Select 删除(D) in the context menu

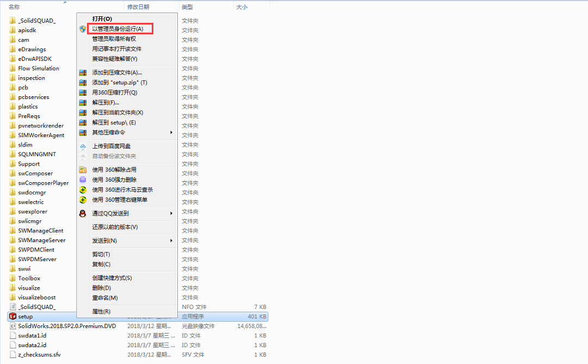[x=102, y=288]
